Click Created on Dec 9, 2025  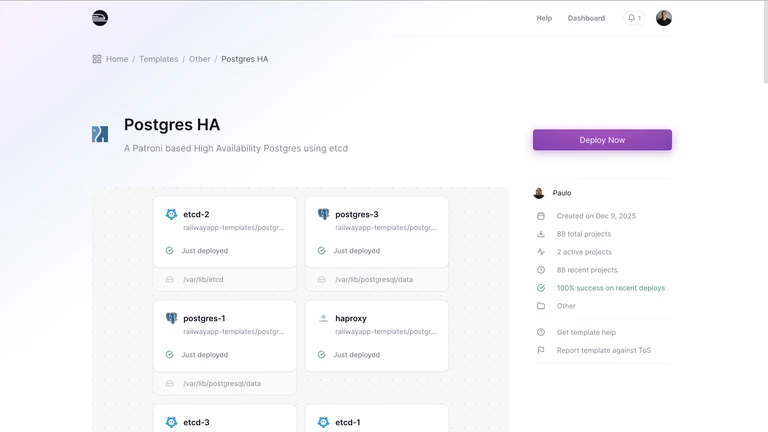(x=596, y=216)
